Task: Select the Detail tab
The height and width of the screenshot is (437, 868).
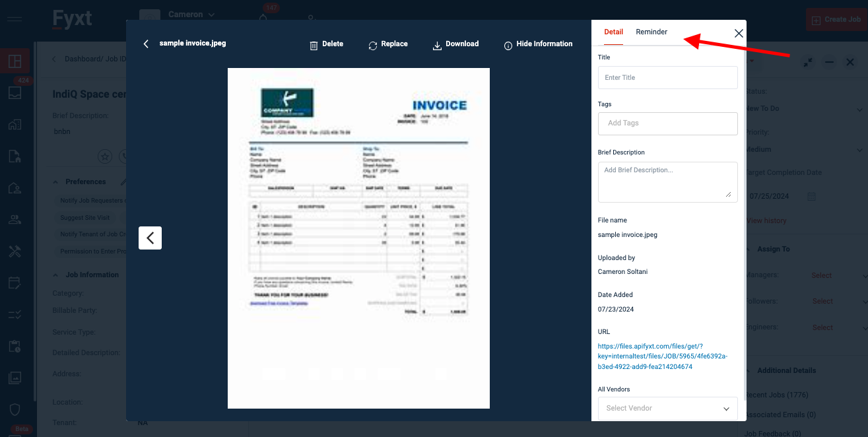Action: point(613,32)
